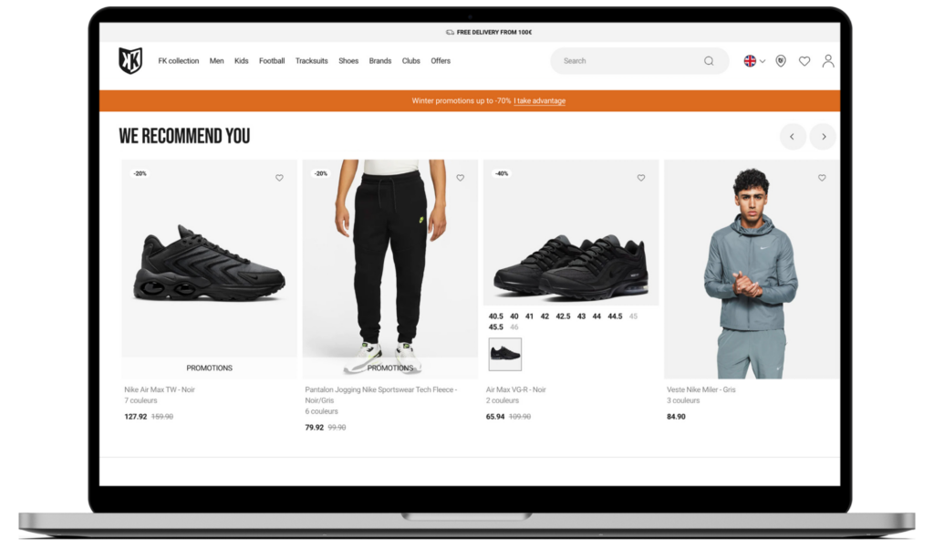Click the search magnifier icon

click(x=709, y=61)
